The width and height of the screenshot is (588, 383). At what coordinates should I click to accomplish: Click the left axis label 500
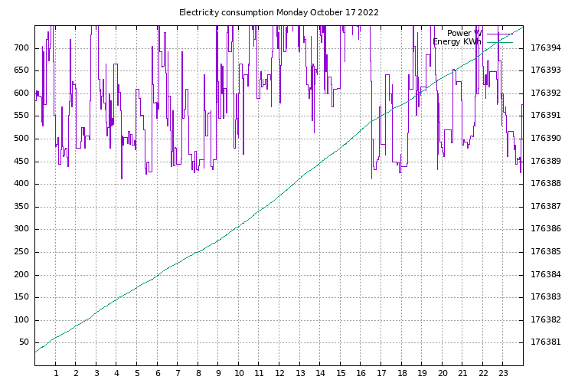click(21, 139)
